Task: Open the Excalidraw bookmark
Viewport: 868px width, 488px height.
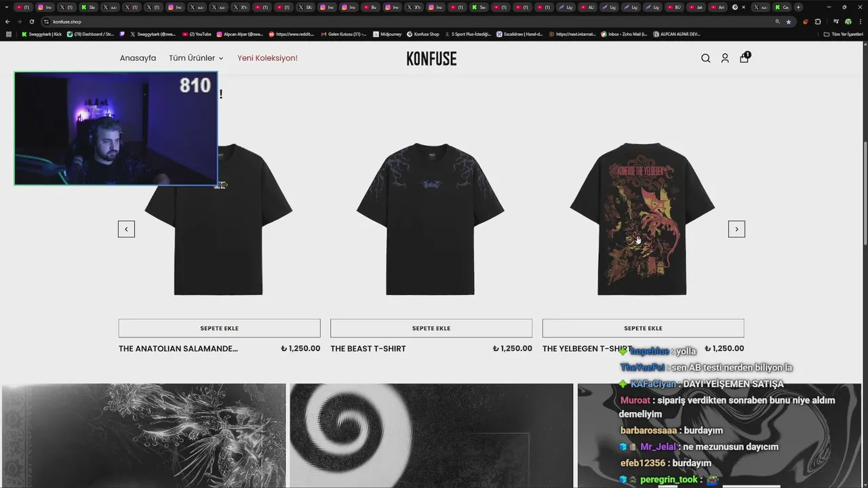Action: 519,34
